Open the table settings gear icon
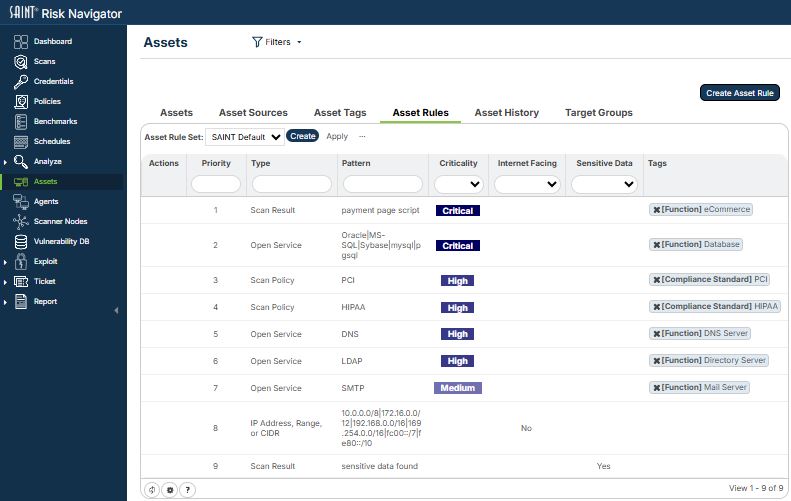The image size is (791, 501). 170,489
